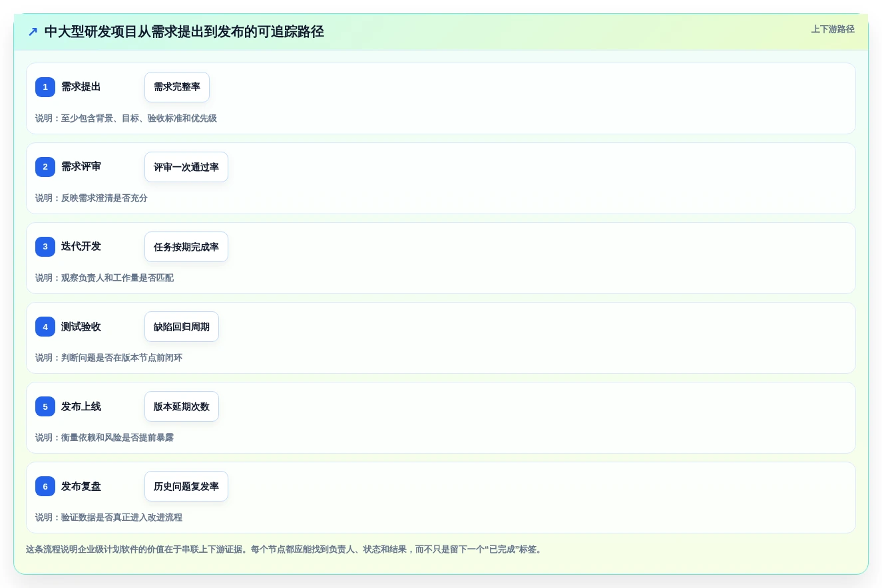Click the 上下游路径 label in header
This screenshot has width=882, height=588.
[x=832, y=29]
